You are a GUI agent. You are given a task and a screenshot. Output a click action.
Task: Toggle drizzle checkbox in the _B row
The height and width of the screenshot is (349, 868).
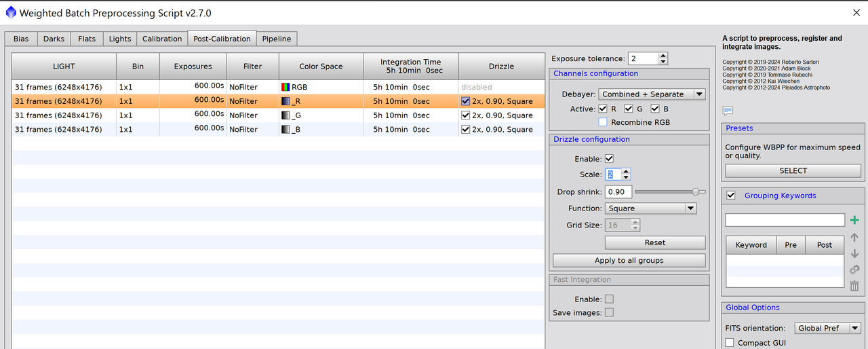point(465,130)
